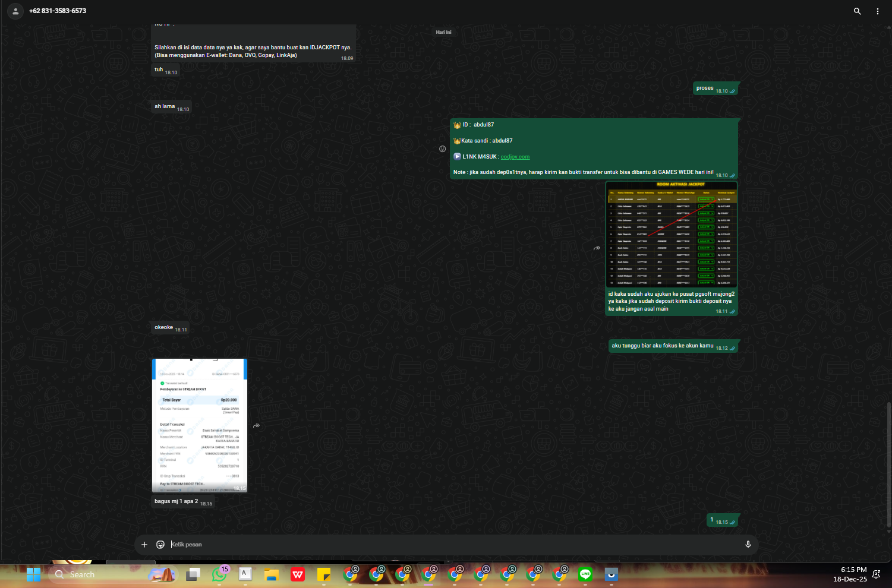Open the emoji and sticker picker

(160, 545)
